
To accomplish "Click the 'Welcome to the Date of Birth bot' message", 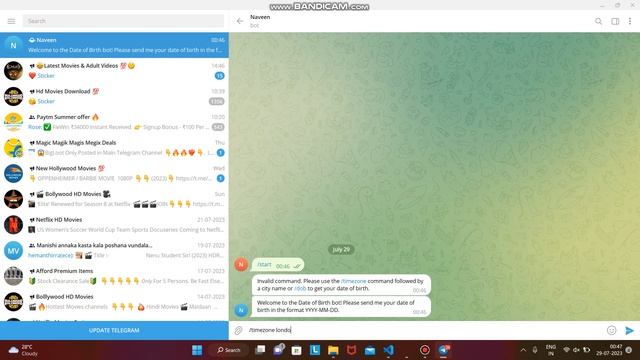I will (x=341, y=307).
